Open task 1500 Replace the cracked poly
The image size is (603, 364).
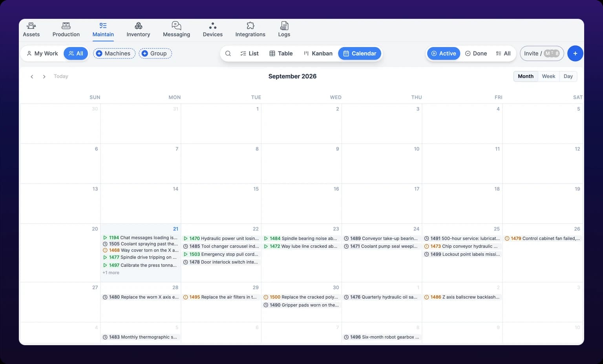[301, 297]
